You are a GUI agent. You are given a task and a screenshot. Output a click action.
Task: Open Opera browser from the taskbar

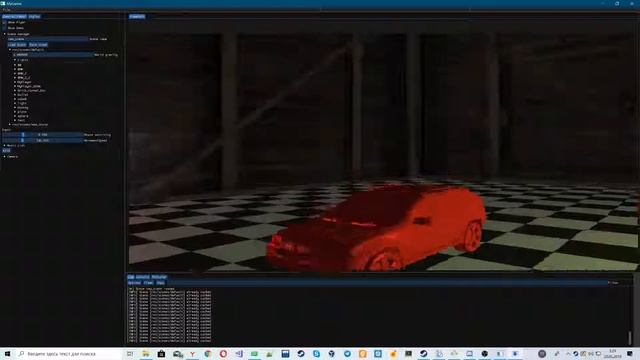pos(223,354)
